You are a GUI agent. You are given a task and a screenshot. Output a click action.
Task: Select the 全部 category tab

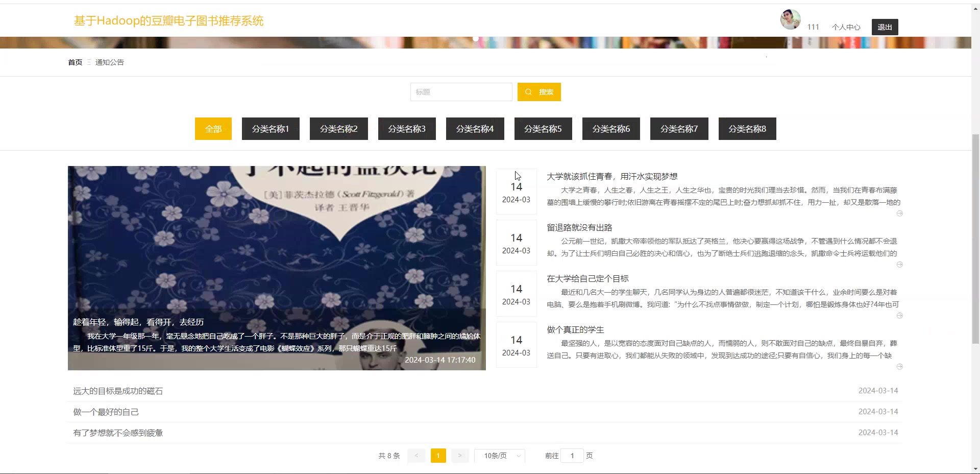pos(213,129)
